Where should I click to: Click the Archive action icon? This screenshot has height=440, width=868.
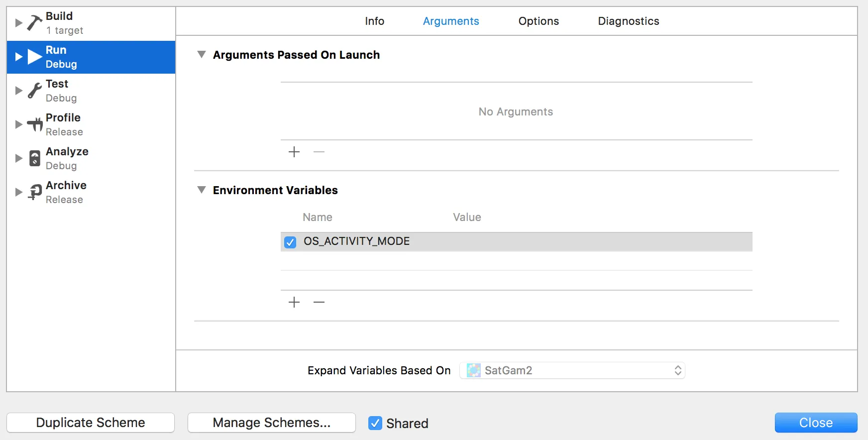pyautogui.click(x=35, y=192)
